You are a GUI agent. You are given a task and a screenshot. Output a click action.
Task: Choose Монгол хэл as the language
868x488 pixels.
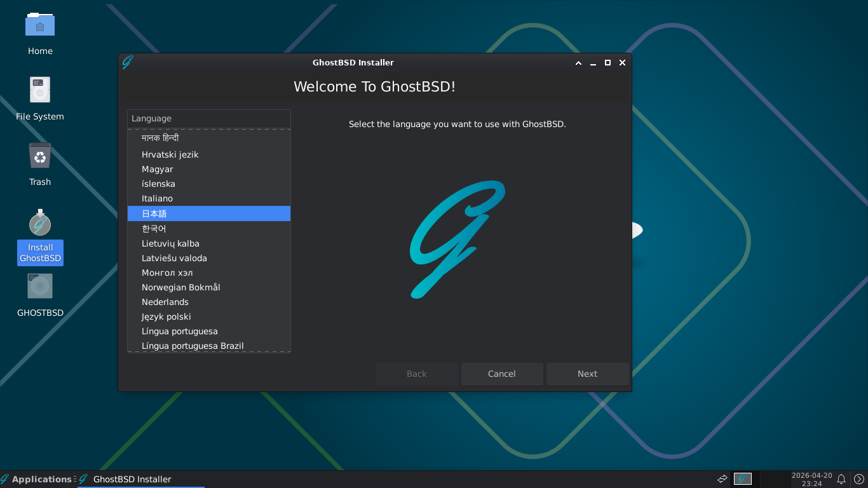[x=209, y=273]
